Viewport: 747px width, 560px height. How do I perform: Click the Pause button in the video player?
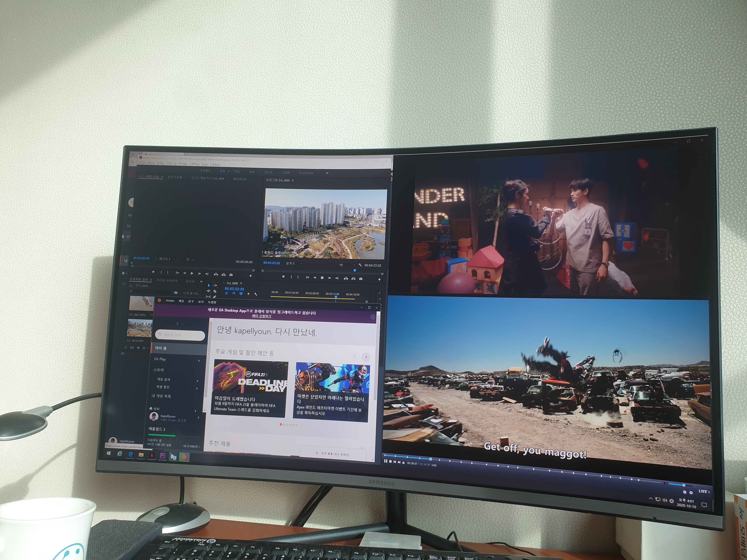pyautogui.click(x=386, y=461)
